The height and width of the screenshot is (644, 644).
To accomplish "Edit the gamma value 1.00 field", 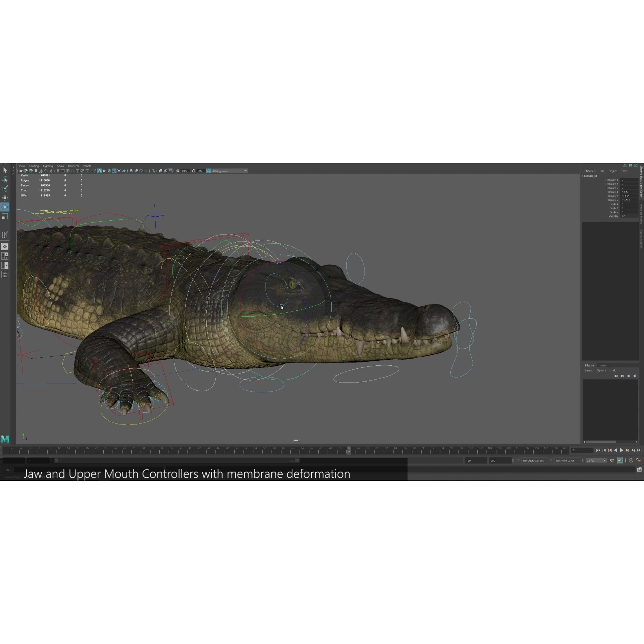I will tap(200, 171).
